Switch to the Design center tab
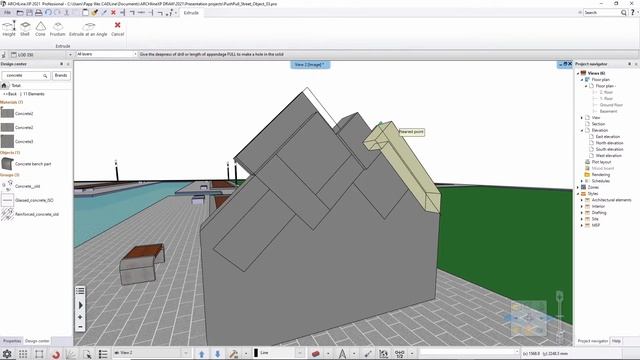The width and height of the screenshot is (640, 360). [x=37, y=341]
